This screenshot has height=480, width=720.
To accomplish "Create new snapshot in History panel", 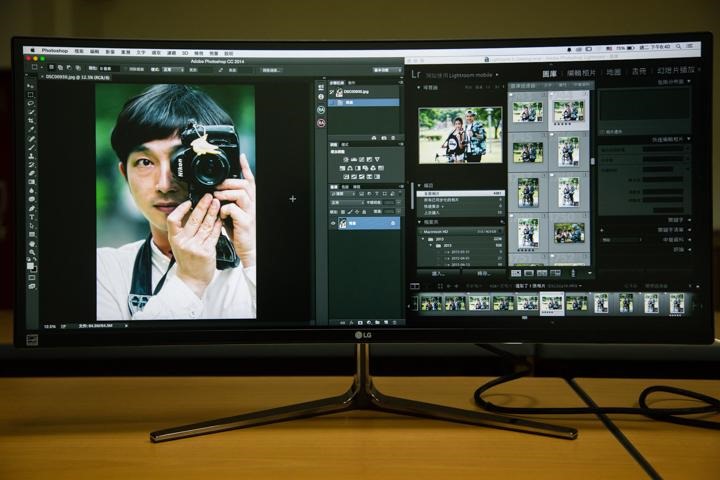I will tap(384, 138).
